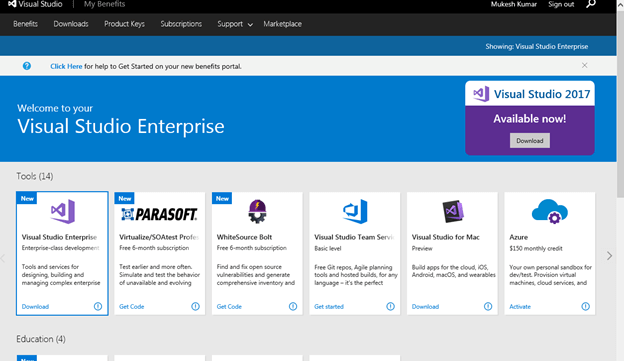The height and width of the screenshot is (361, 624).
Task: Open info icon on Visual Studio Enterprise card
Action: [x=98, y=306]
